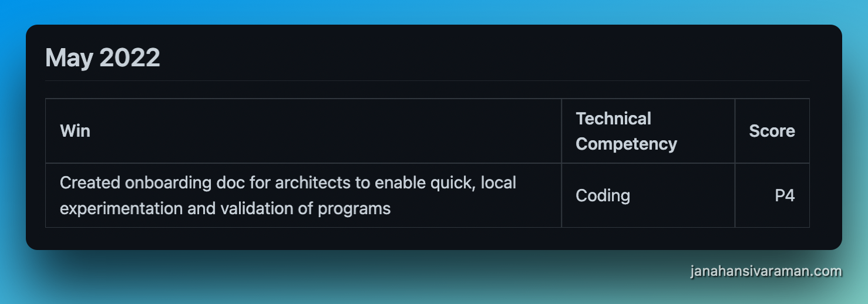Click the Technical Competency column header

pos(626,131)
